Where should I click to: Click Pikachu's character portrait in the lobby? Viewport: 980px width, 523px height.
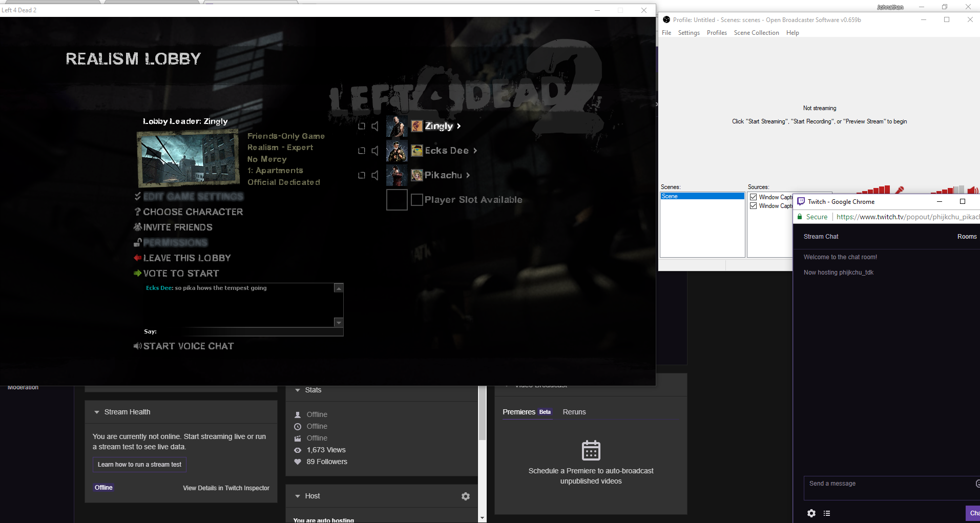pos(397,175)
